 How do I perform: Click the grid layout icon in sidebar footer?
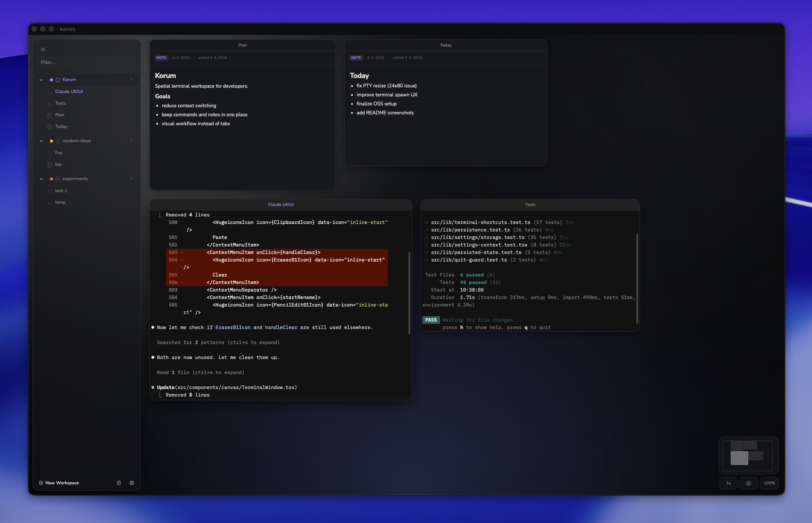click(x=132, y=483)
